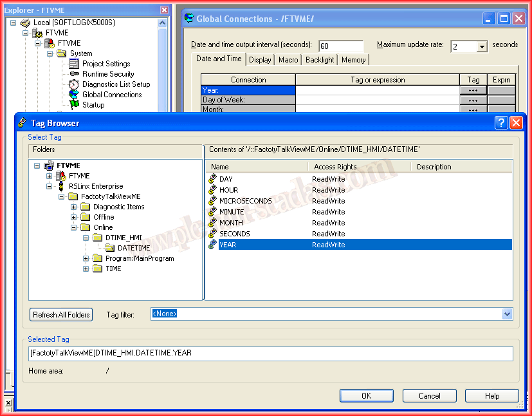Click the Diagnostics List Setup icon
This screenshot has height=416, width=532.
point(74,84)
